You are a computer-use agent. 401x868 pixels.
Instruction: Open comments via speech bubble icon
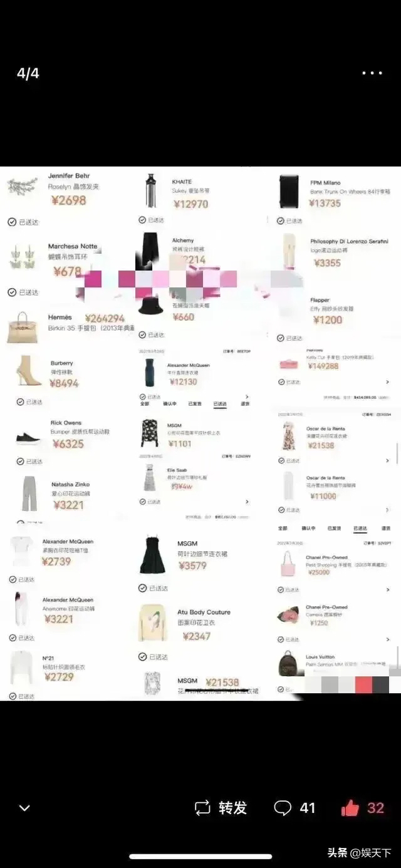click(283, 808)
